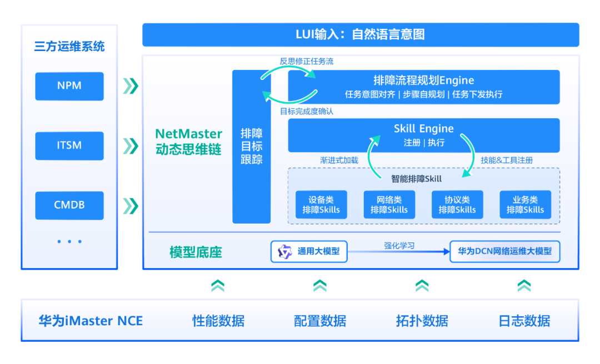Click the 模型底座 label
The height and width of the screenshot is (364, 600).
click(196, 252)
